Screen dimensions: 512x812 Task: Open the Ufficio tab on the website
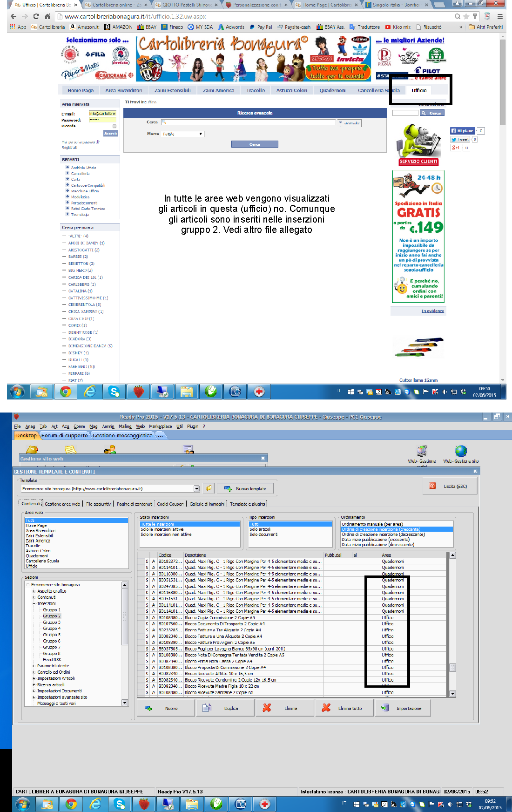pyautogui.click(x=419, y=90)
